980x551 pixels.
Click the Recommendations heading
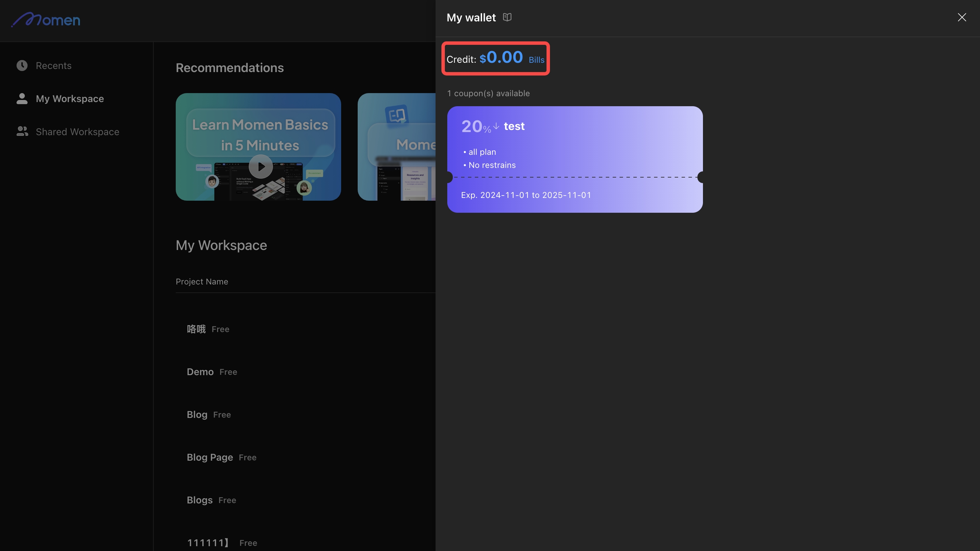pyautogui.click(x=230, y=67)
